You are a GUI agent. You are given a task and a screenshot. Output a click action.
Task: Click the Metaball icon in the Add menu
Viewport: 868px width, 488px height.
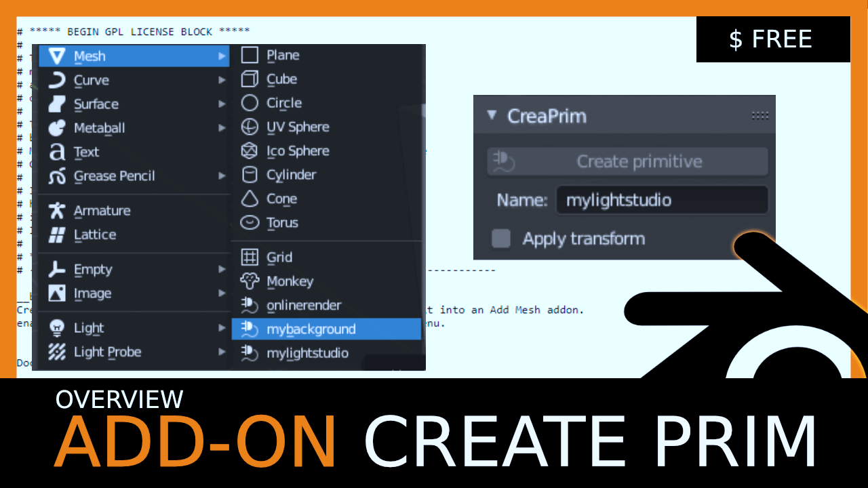[x=57, y=128]
